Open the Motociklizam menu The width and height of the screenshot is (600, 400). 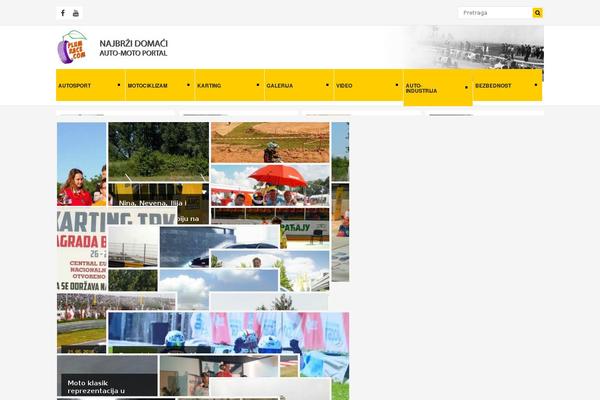[x=160, y=85]
